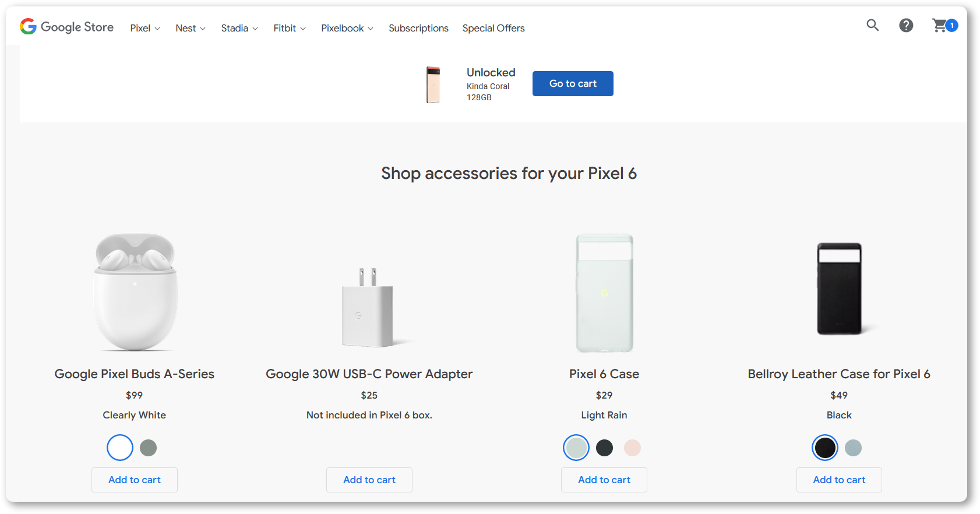Expand the Pixelbook menu dropdown
Viewport: 980px width, 514px height.
[x=347, y=28]
